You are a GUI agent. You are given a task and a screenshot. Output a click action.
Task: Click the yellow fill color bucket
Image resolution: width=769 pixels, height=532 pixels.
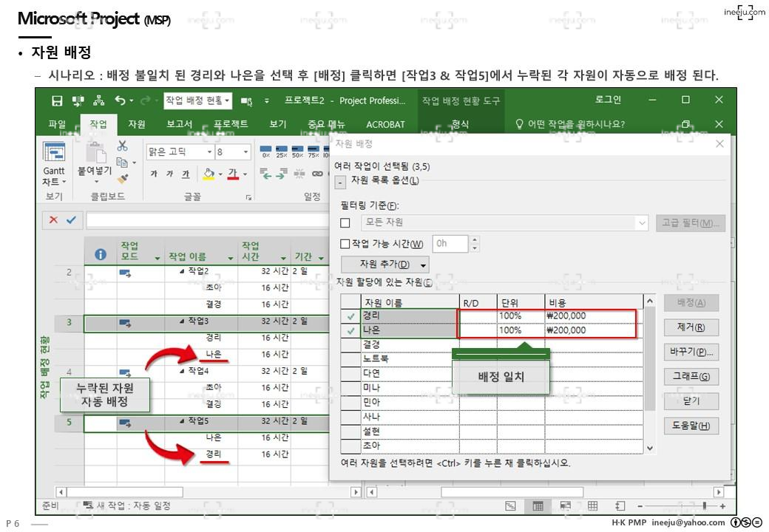coord(209,174)
